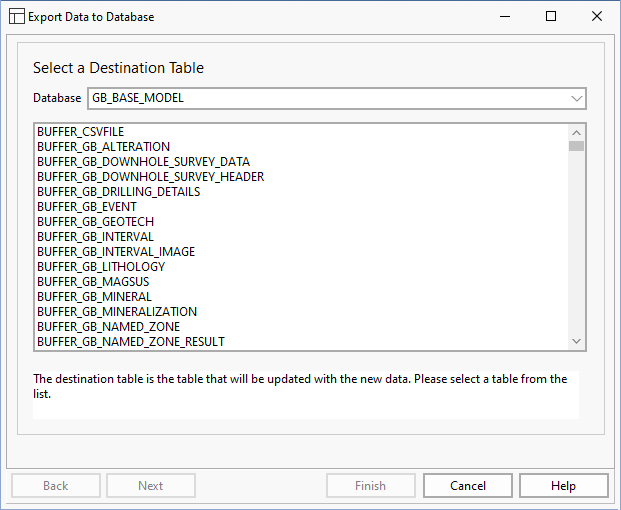Pick BUFFER_GB_INTERVAL_IMAGE from the list
The image size is (621, 510).
[116, 252]
